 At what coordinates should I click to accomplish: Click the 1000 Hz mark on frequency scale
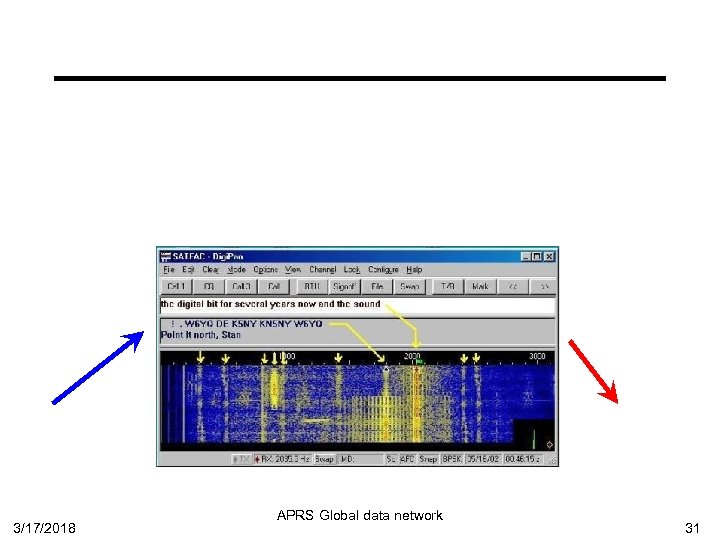[287, 356]
